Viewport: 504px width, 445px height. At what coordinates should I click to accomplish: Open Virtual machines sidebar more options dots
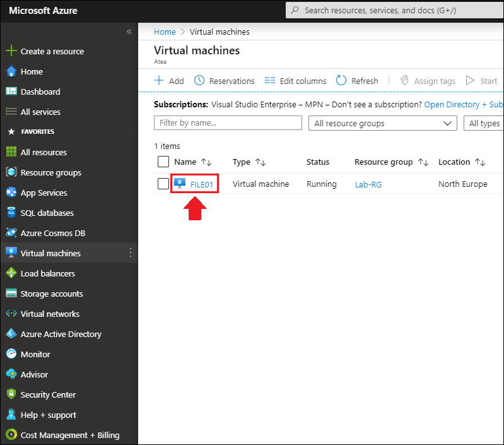[131, 252]
